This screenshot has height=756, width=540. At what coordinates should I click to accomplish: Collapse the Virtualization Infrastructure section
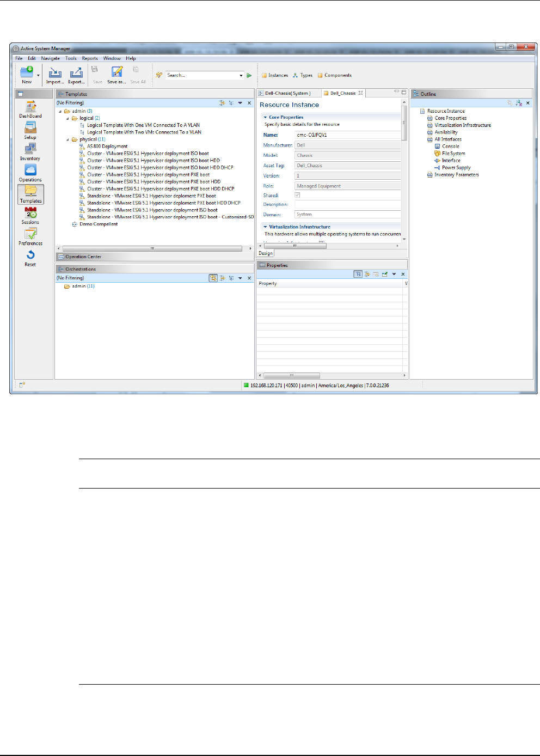265,227
